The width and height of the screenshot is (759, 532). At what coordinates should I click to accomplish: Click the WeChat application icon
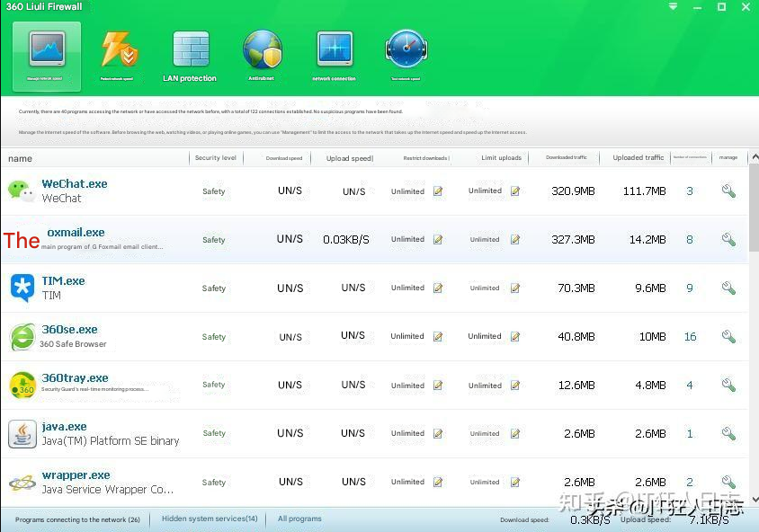22,191
